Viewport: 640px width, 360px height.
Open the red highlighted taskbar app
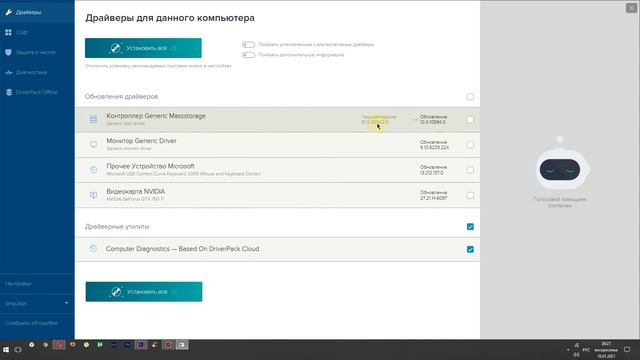coord(59,345)
